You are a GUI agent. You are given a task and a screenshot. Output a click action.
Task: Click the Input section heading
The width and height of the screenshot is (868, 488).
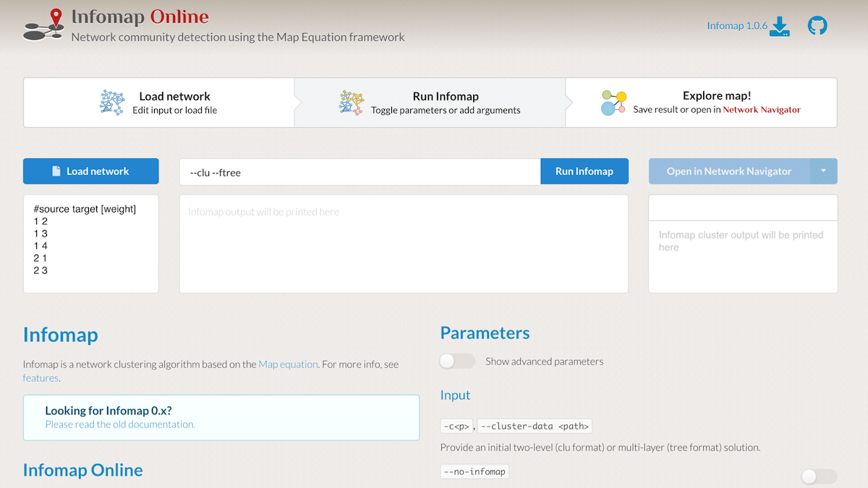(455, 395)
